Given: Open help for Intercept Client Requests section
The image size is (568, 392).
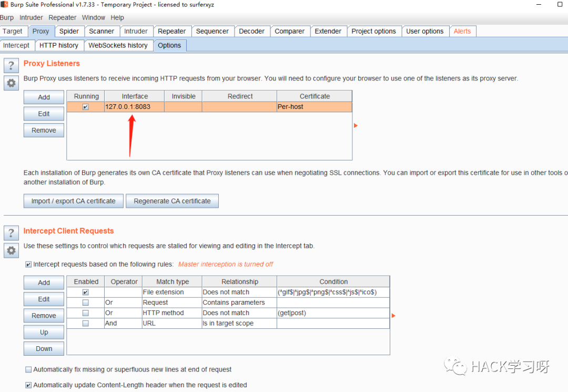Looking at the screenshot, I should pos(11,233).
